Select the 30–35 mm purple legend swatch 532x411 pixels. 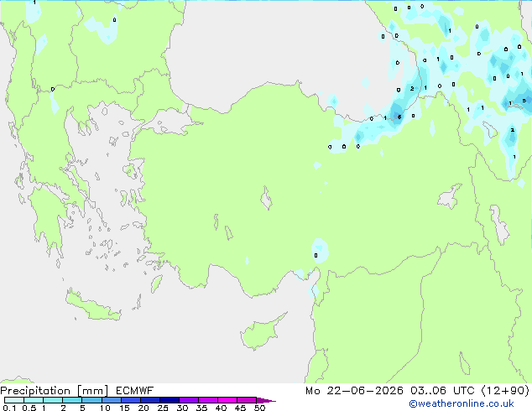tap(188, 400)
